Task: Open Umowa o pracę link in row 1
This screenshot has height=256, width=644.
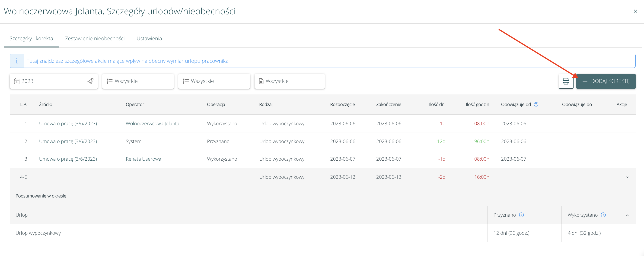Action: click(68, 124)
